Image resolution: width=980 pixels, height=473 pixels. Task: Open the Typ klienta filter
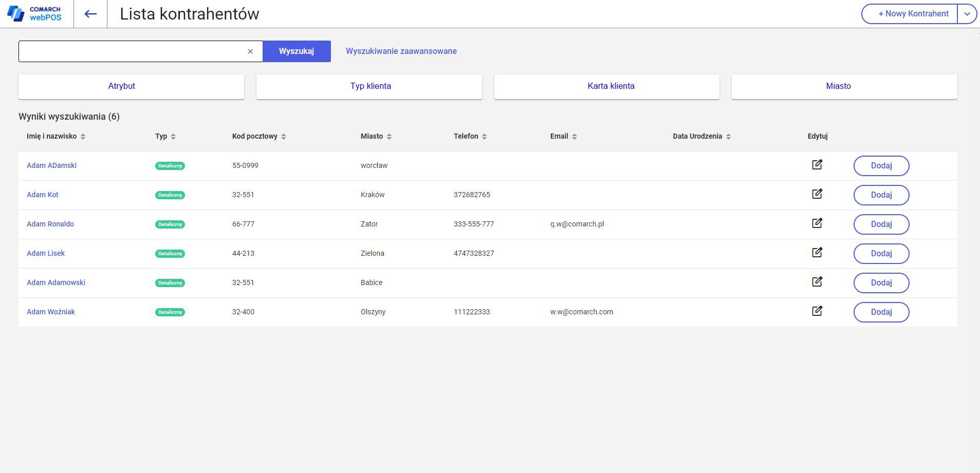click(369, 86)
